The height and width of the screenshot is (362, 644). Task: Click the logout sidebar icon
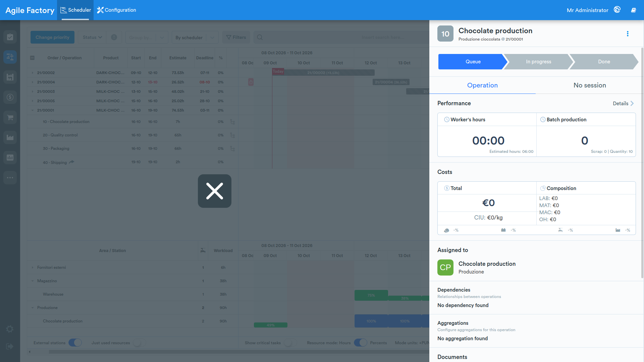(10, 346)
